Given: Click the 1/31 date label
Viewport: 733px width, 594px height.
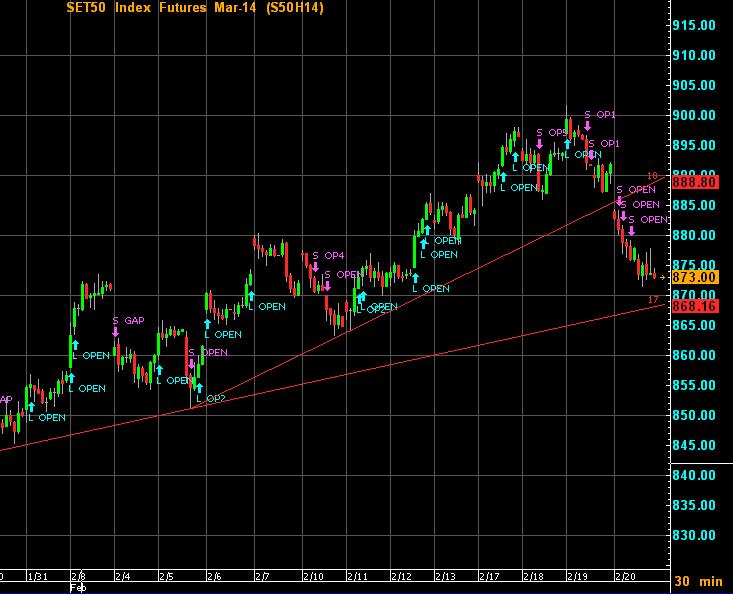Looking at the screenshot, I should [x=38, y=576].
